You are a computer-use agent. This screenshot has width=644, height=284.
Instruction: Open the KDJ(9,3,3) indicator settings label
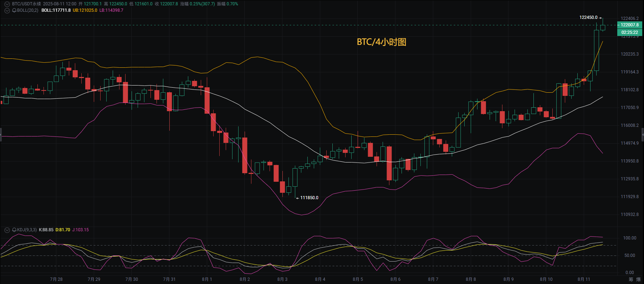(x=27, y=230)
